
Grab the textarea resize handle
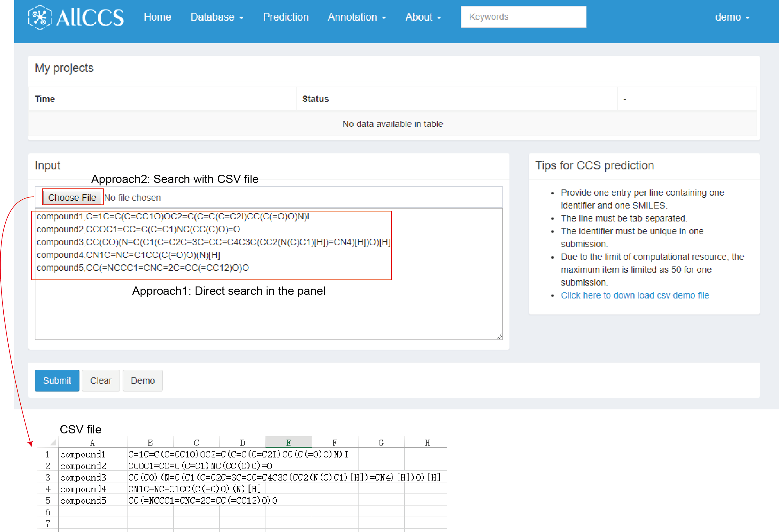tap(499, 336)
